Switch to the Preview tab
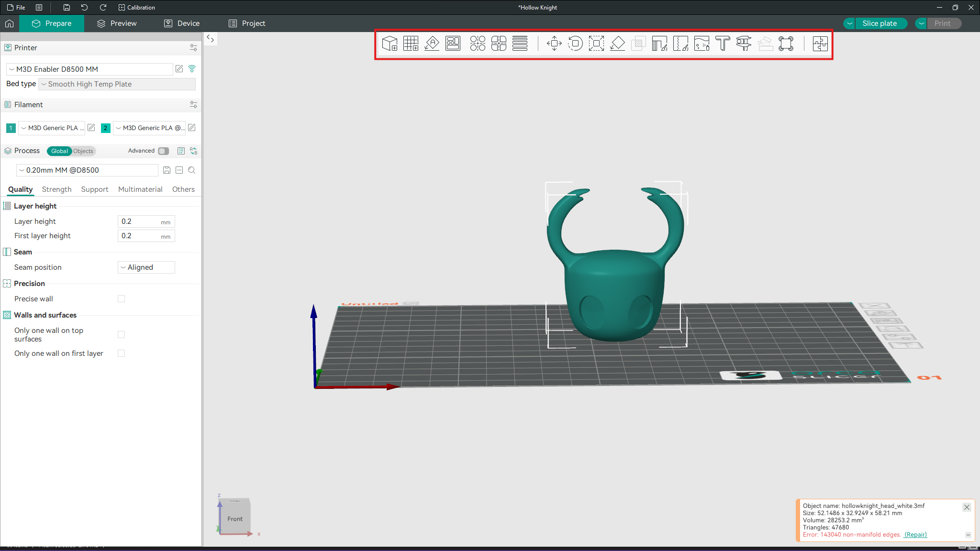 (117, 23)
